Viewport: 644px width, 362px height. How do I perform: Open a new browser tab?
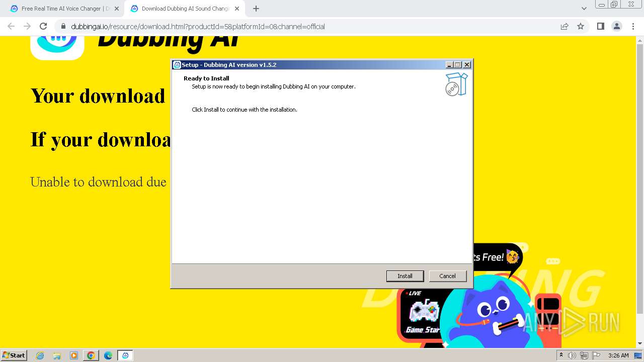coord(256,9)
